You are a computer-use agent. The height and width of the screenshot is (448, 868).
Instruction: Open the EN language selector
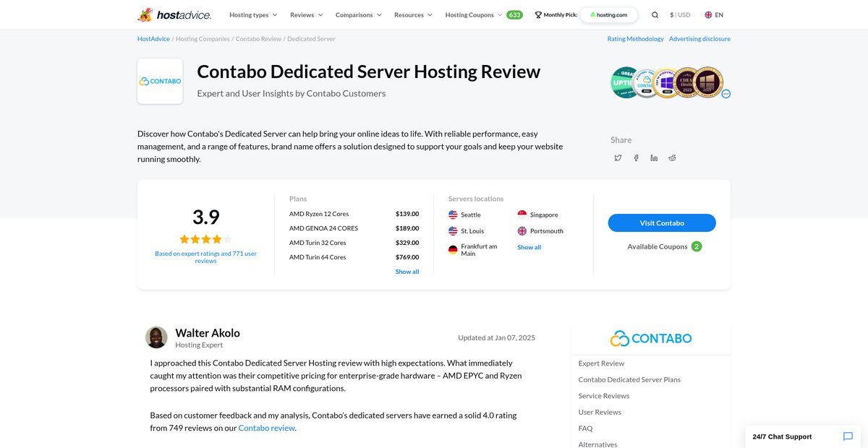[714, 14]
